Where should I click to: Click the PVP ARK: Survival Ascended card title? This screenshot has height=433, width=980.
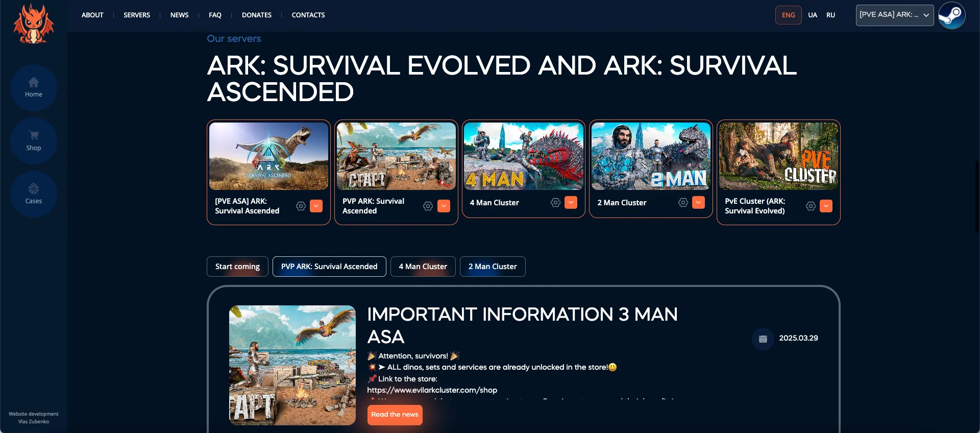(373, 206)
